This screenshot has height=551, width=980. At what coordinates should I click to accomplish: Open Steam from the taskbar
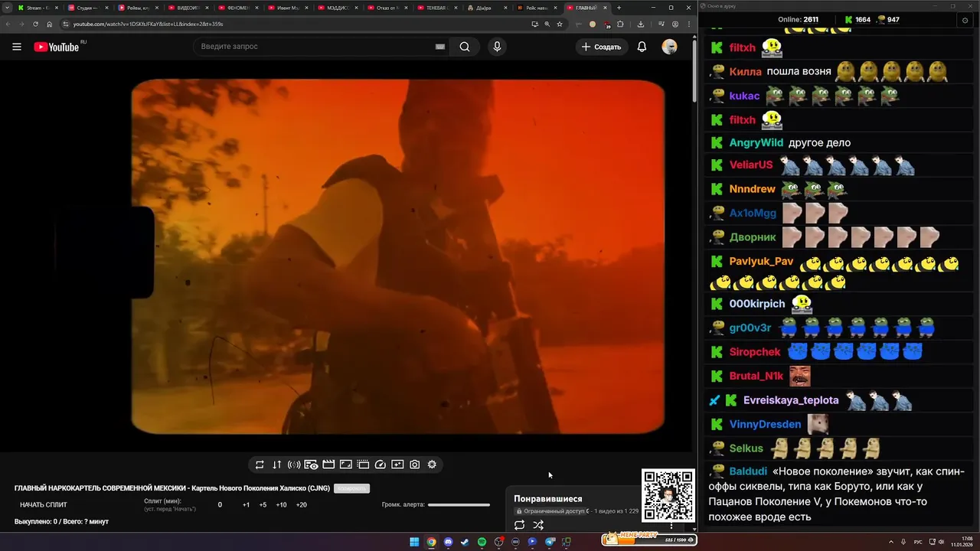[465, 542]
